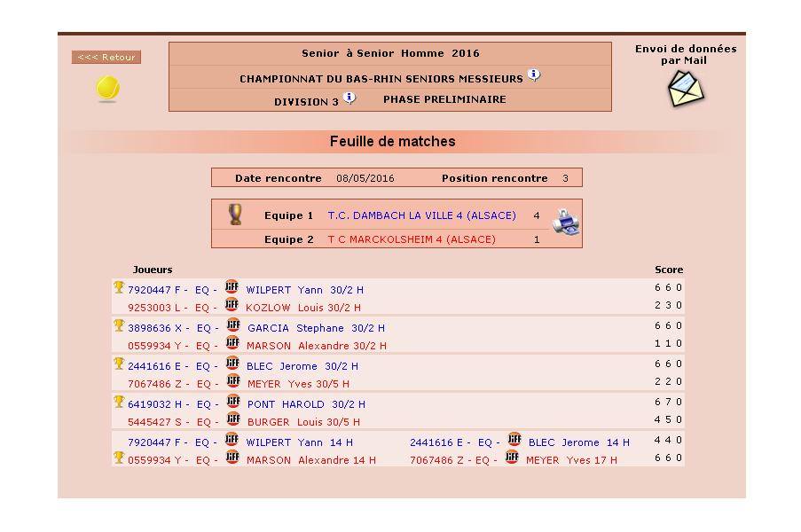Open info icon next to Championnat du Bas-Rhin
801x532 pixels.
point(534,74)
